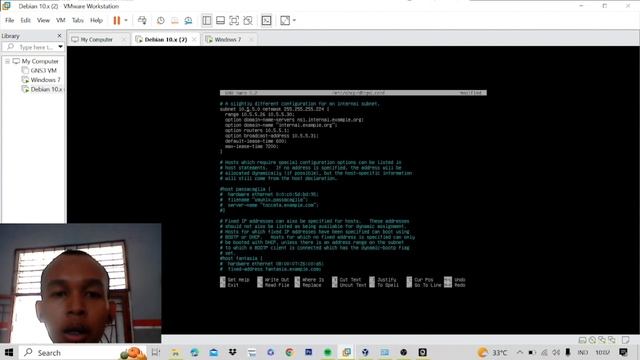
Task: Take a snapshot using the clock icon
Action: coord(161,20)
